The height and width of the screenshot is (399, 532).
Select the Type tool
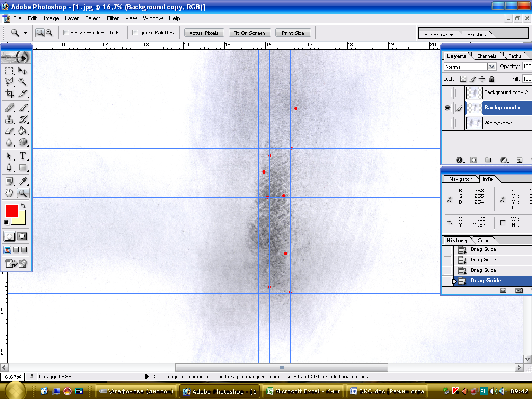click(23, 156)
